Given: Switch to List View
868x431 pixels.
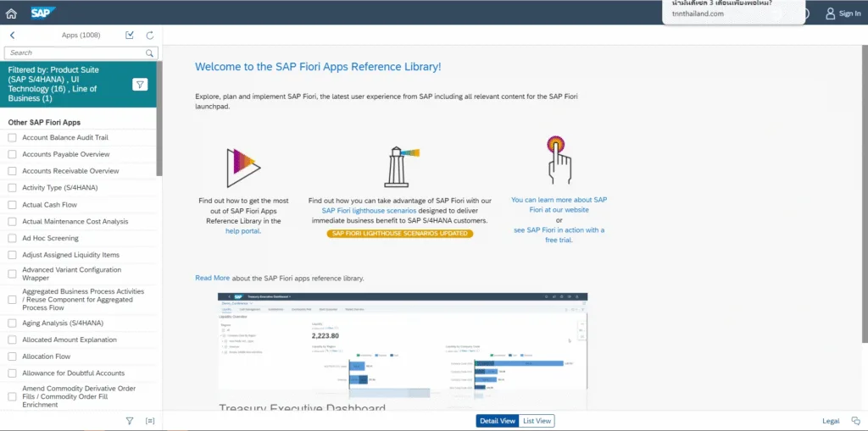Looking at the screenshot, I should coord(537,421).
